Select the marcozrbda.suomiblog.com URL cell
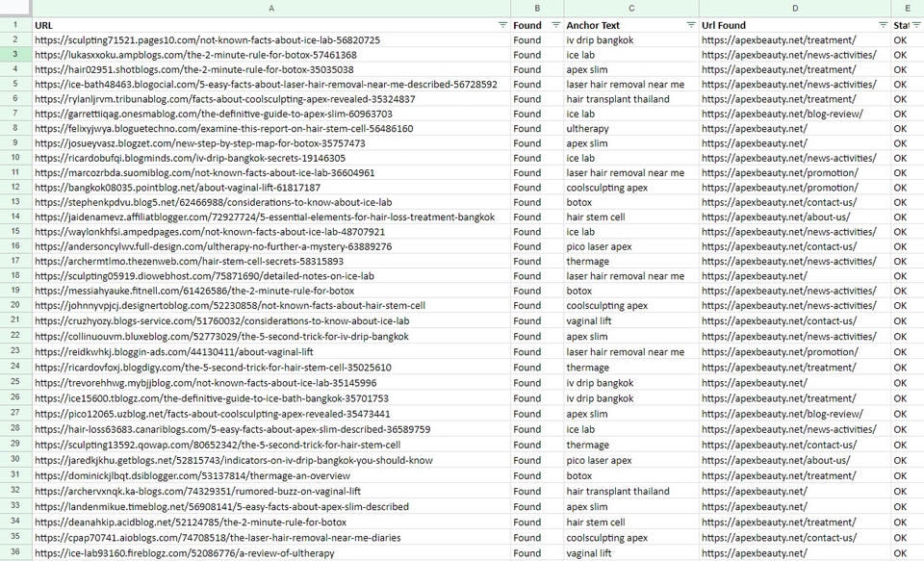Screen dimensions: 924x561 (271, 172)
